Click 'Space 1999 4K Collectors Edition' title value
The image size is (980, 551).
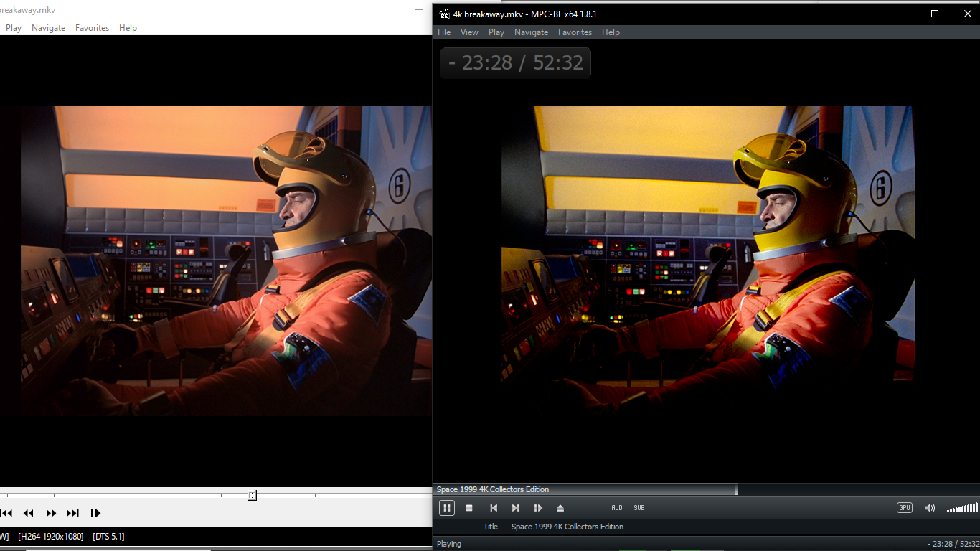[567, 527]
